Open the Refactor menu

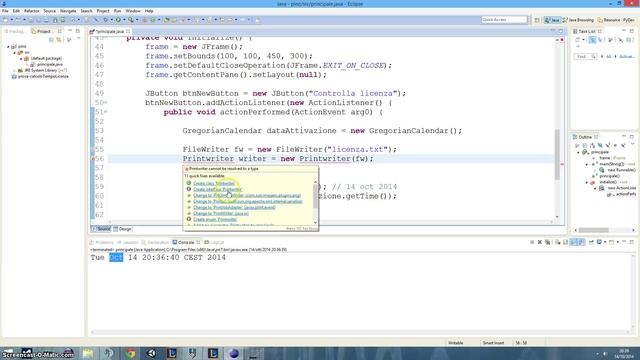(31, 11)
